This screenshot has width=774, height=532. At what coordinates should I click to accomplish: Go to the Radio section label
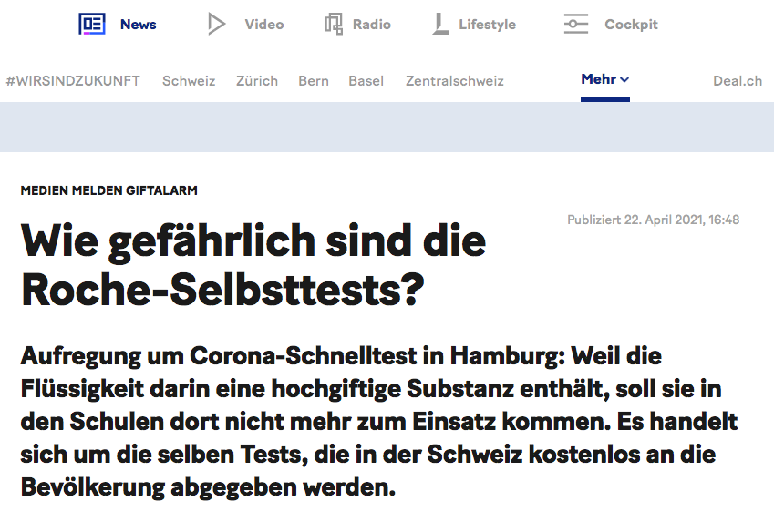[372, 25]
